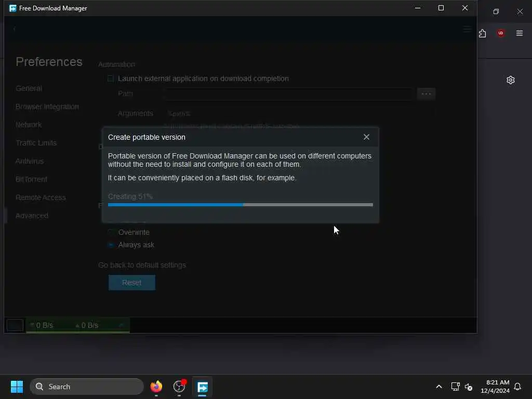The width and height of the screenshot is (532, 399).
Task: Open Free Download Manager hamburger menu
Action: tap(467, 29)
